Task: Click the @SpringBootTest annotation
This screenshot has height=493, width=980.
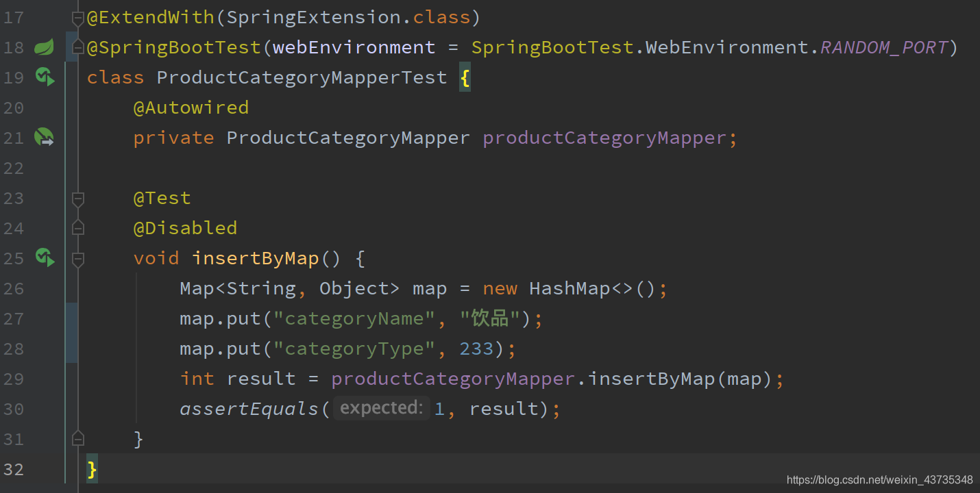Action: tap(174, 47)
